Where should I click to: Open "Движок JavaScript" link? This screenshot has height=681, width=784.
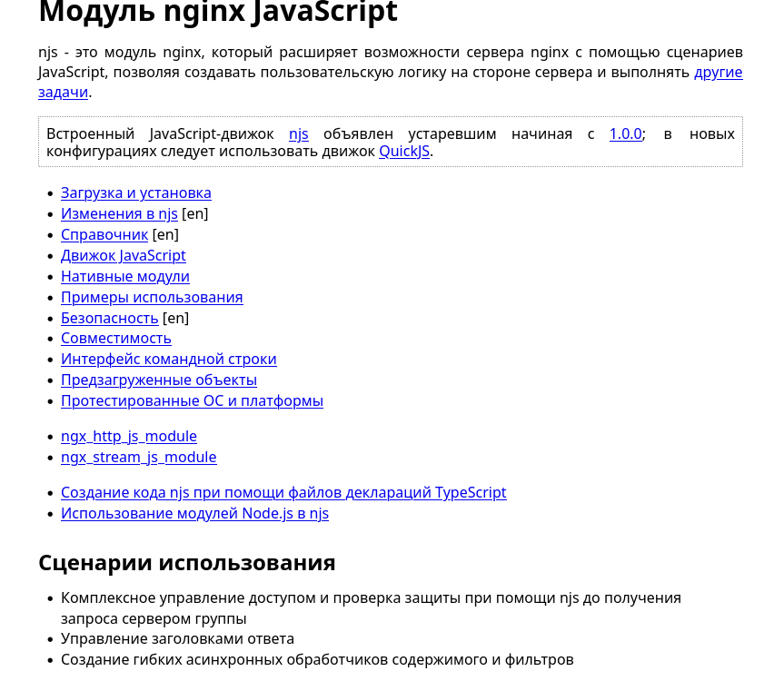point(124,256)
